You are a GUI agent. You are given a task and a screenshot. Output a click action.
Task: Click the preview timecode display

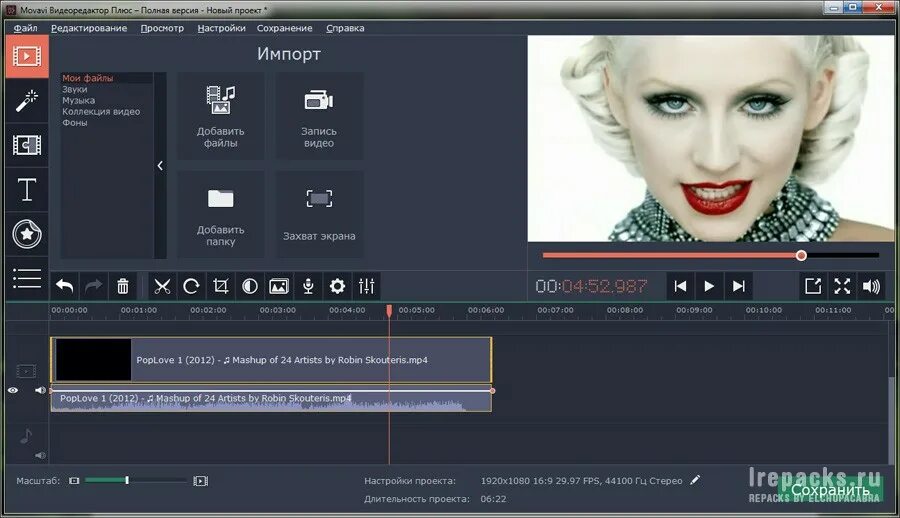[591, 286]
